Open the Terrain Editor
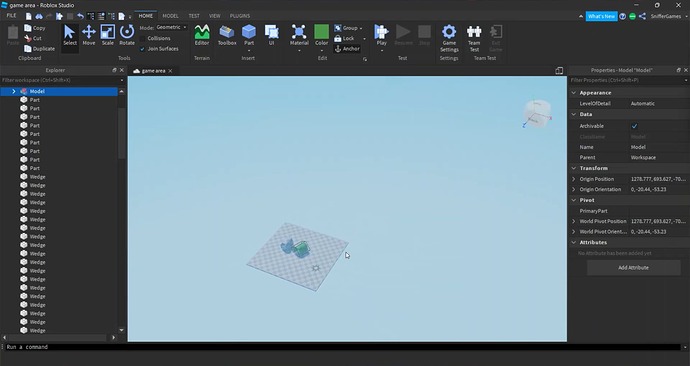Screen dimensions: 690x366 pyautogui.click(x=202, y=35)
